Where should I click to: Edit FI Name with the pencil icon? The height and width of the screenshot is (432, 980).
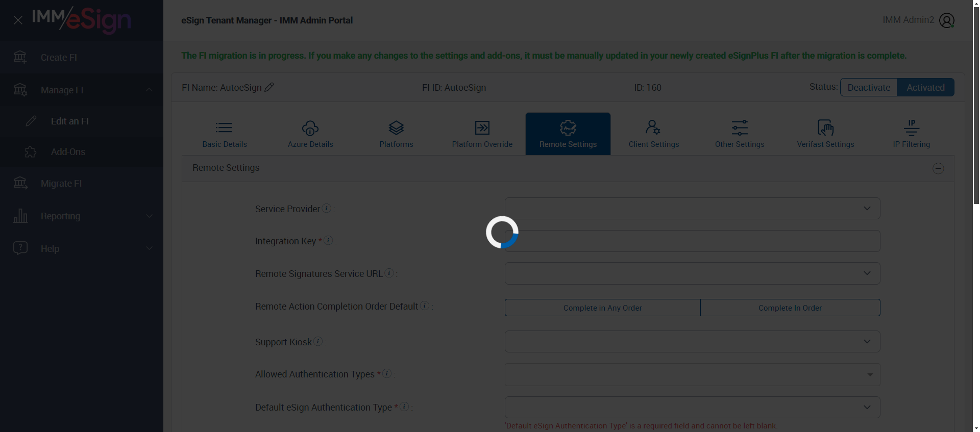[x=269, y=87]
